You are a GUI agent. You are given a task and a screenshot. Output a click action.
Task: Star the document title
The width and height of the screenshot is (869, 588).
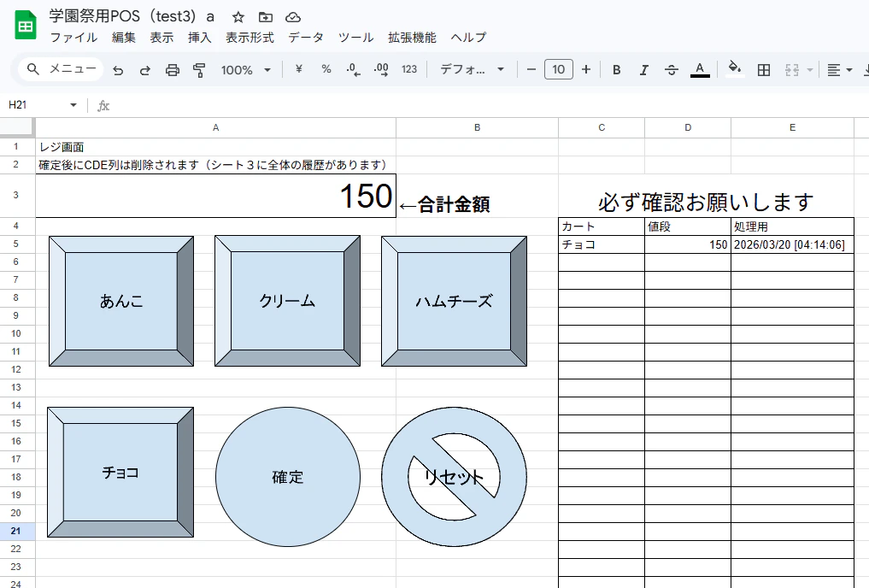click(x=238, y=17)
